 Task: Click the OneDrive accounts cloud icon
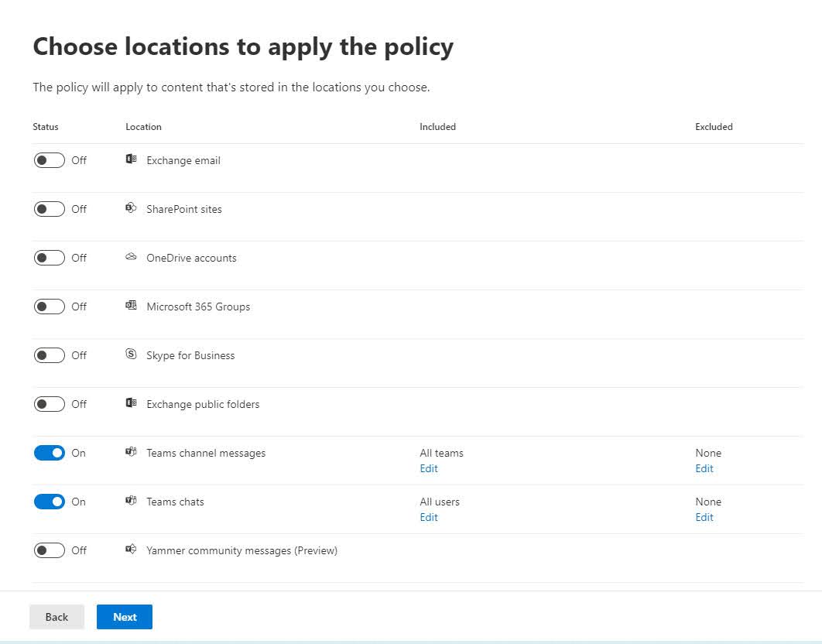click(131, 258)
